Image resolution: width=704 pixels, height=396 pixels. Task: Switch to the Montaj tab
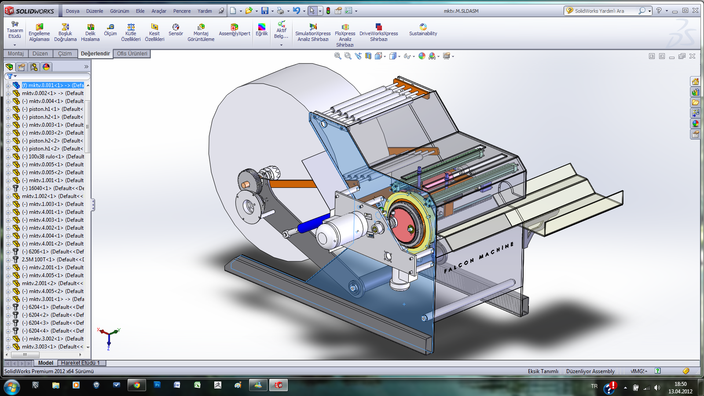pos(16,53)
